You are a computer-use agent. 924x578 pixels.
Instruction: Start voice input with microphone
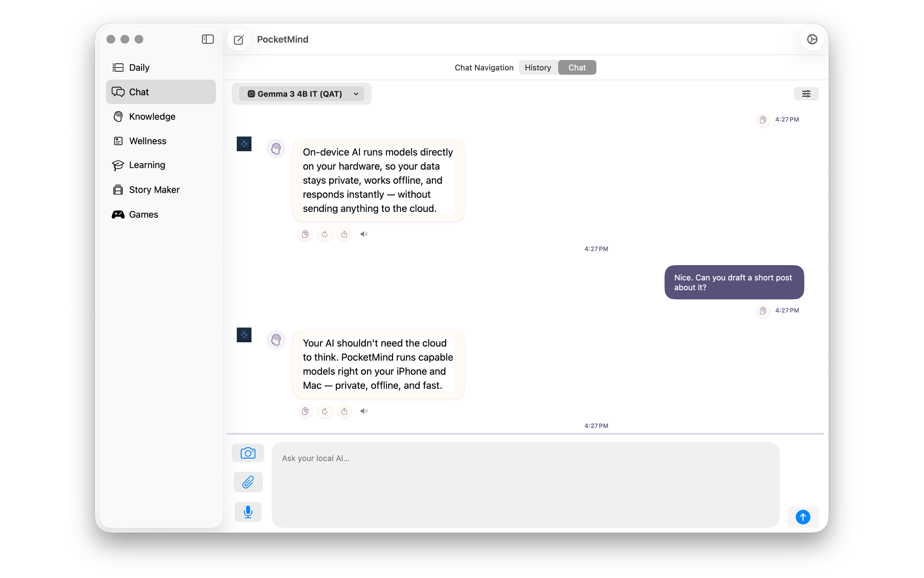tap(248, 512)
